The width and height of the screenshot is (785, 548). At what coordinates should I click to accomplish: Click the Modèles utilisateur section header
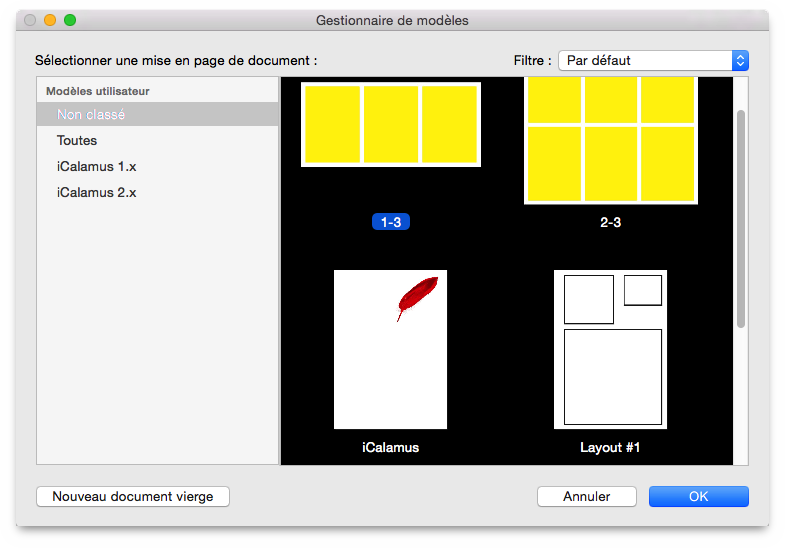tap(98, 91)
